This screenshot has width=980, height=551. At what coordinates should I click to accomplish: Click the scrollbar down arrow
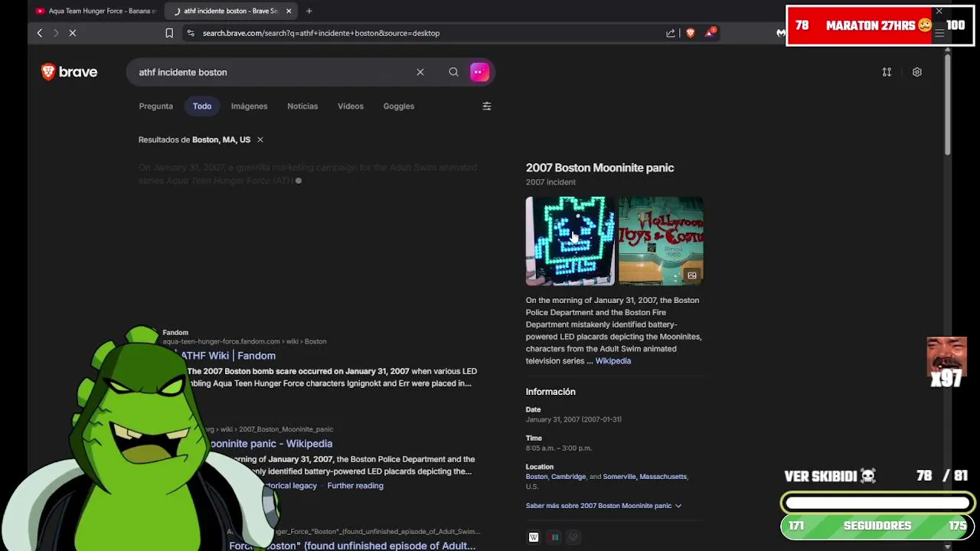[947, 546]
